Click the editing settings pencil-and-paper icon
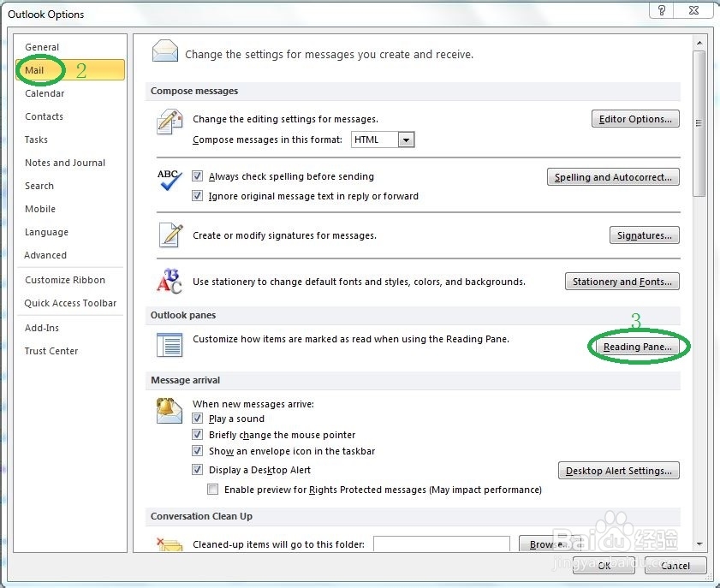Viewport: 720px width, 588px height. click(170, 122)
